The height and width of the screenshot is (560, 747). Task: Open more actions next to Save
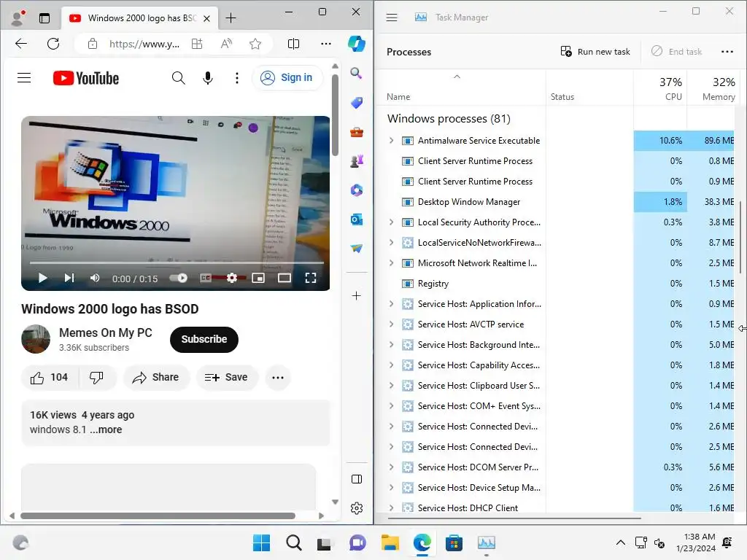click(x=278, y=378)
